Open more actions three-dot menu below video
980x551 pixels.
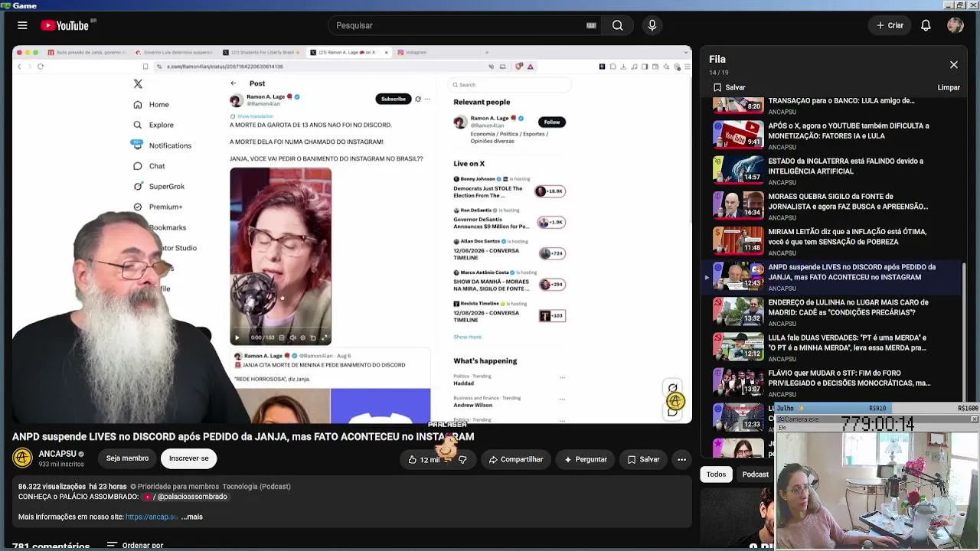[681, 459]
